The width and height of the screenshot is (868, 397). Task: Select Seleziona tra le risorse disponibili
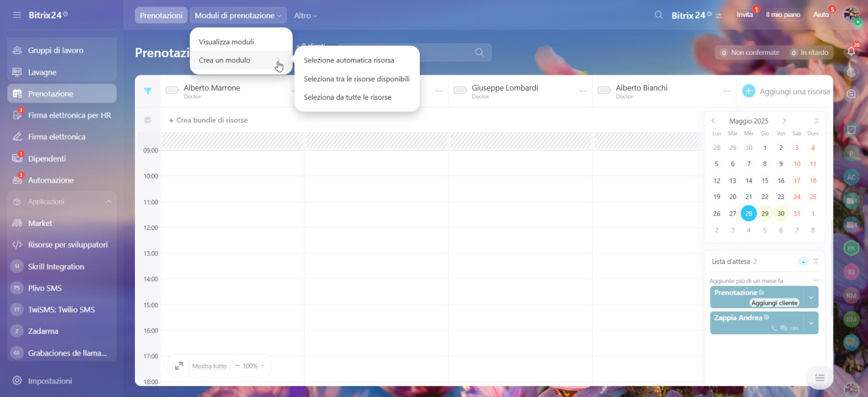357,79
